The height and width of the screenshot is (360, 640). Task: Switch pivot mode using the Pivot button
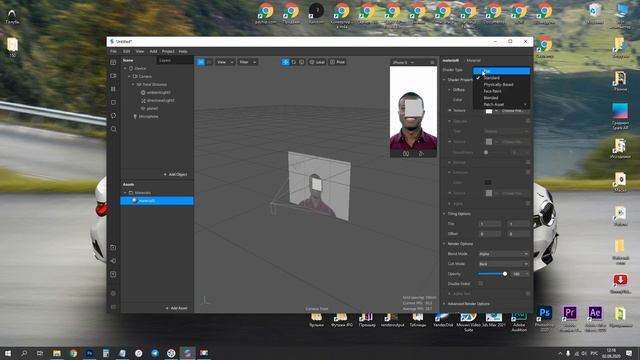[x=338, y=62]
